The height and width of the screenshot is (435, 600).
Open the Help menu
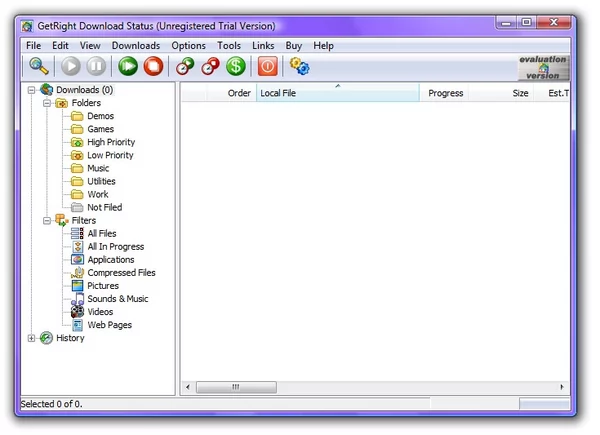coord(324,46)
